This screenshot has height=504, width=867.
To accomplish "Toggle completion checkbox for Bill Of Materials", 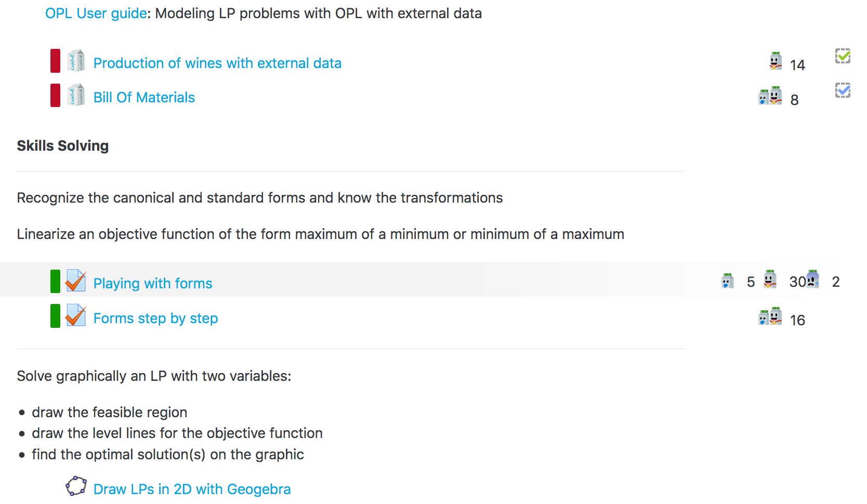I will 843,90.
